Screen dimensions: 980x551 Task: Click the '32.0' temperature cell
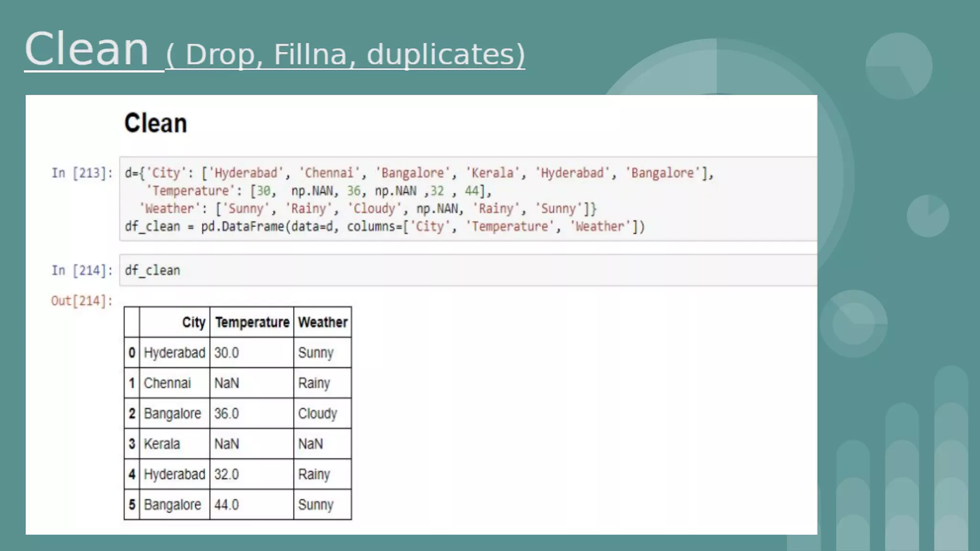(226, 474)
